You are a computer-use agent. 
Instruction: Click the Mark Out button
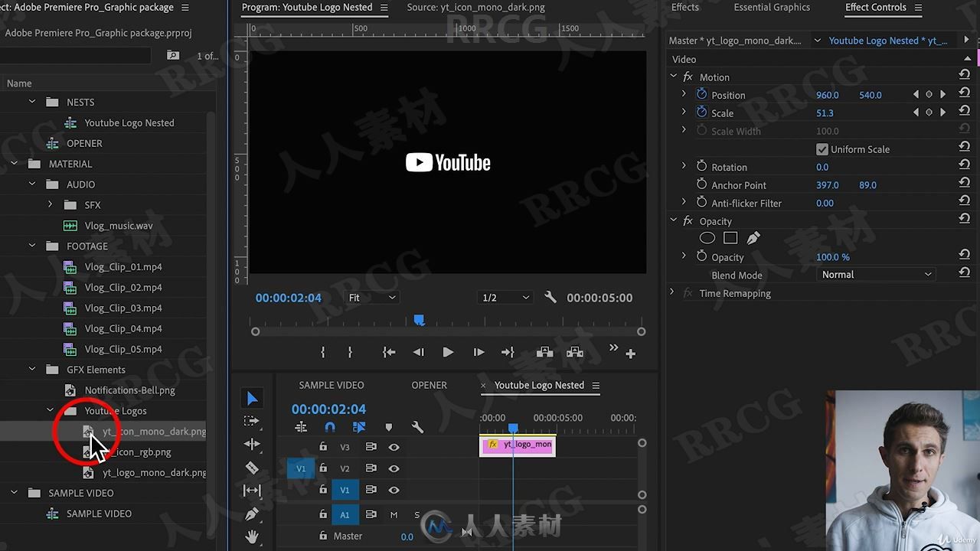[350, 352]
